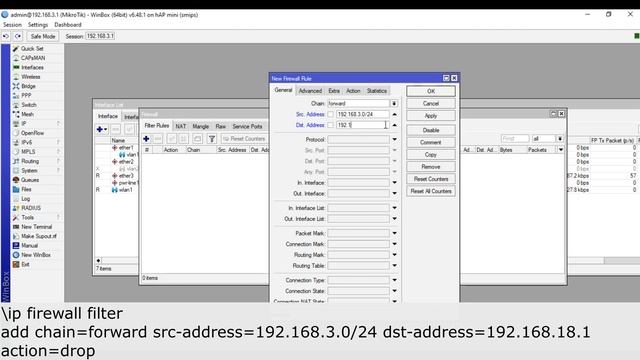This screenshot has width=640, height=360.
Task: Expand Out. Interface field arrow
Action: pyautogui.click(x=394, y=193)
